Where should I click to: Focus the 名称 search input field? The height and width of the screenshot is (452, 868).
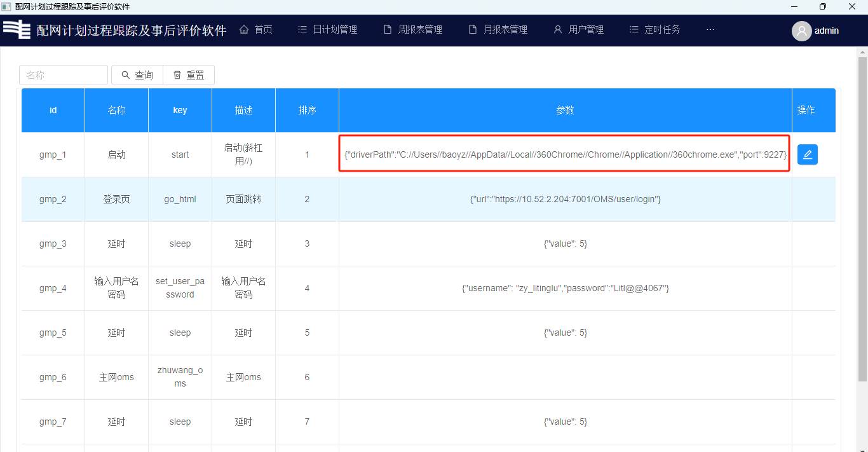pos(64,75)
